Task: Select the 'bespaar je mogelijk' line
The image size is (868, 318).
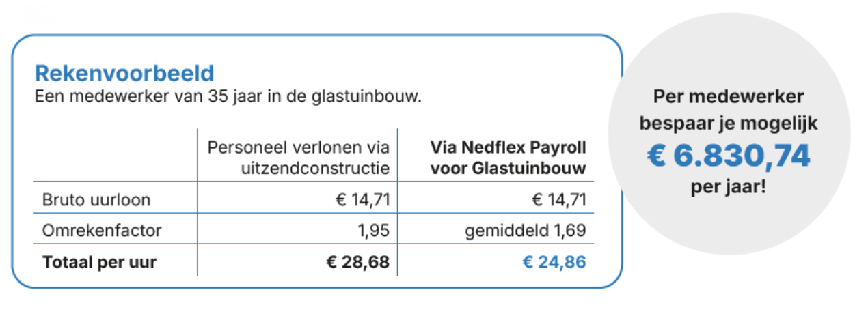Action: coord(729,124)
